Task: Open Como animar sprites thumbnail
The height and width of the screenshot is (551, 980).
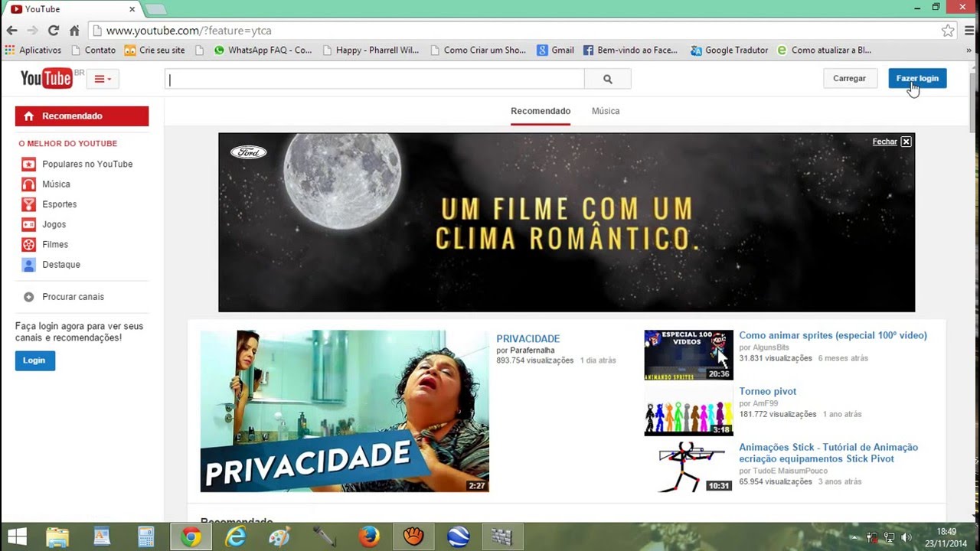Action: [689, 355]
